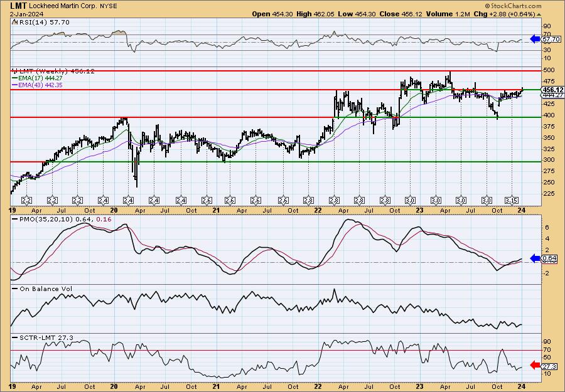Click the black PMO legend line marker

[14, 220]
